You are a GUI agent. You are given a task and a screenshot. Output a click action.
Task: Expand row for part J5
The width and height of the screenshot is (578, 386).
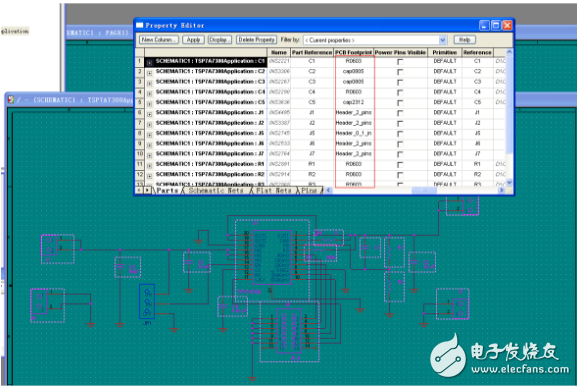click(149, 135)
